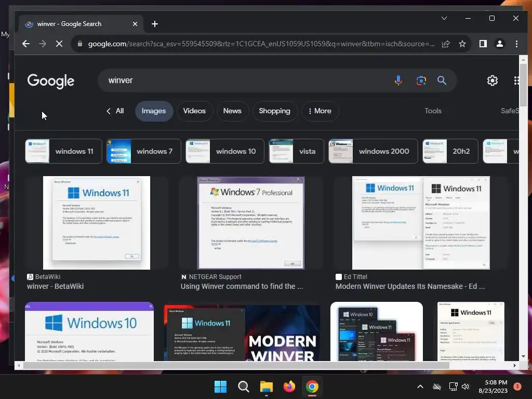The image size is (532, 399).
Task: Click the Google logo
Action: [x=51, y=81]
